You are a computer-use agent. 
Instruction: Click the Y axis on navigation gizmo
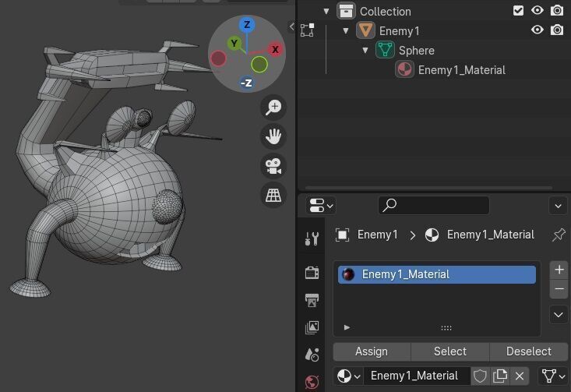tap(234, 44)
